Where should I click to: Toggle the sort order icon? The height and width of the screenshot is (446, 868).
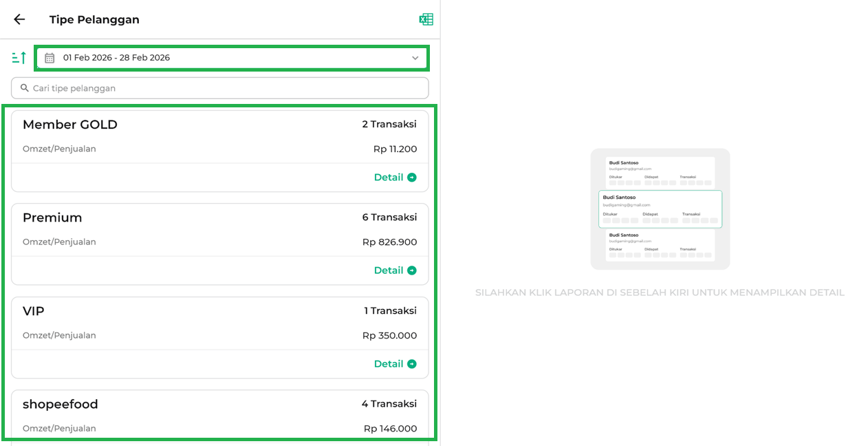19,58
